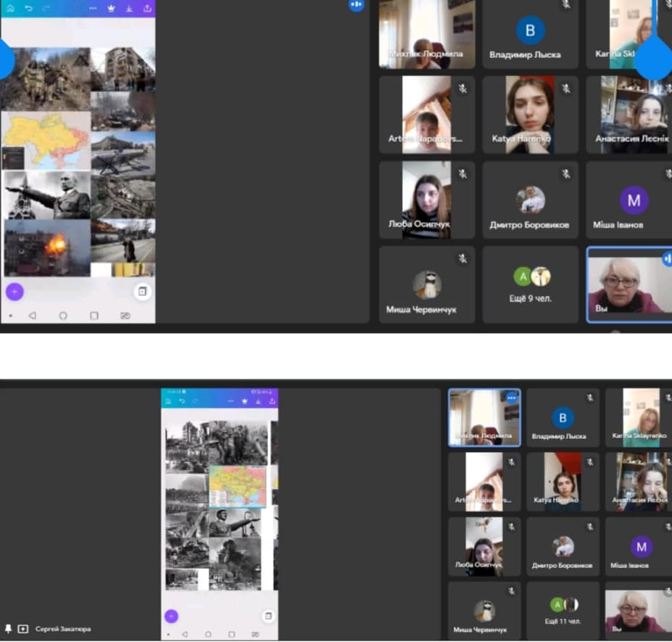The image size is (672, 642).
Task: Toggle the muted mic on upper Katya Harenko tile
Action: [565, 89]
